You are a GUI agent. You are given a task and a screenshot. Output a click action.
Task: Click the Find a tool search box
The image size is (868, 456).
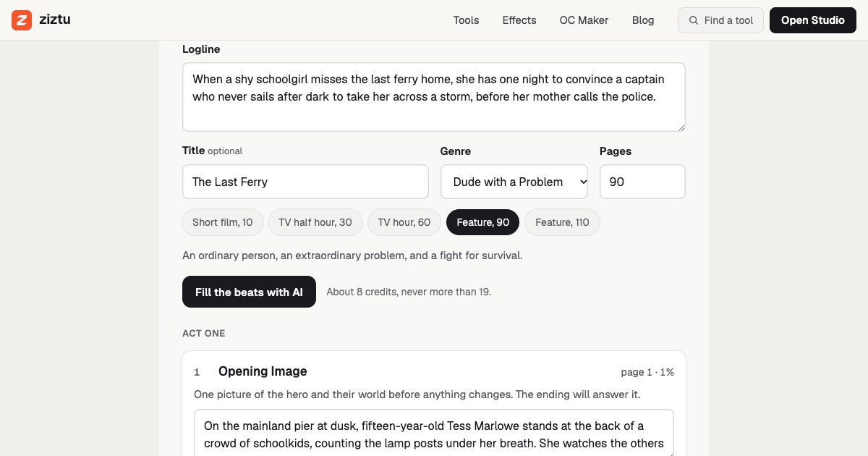(720, 20)
